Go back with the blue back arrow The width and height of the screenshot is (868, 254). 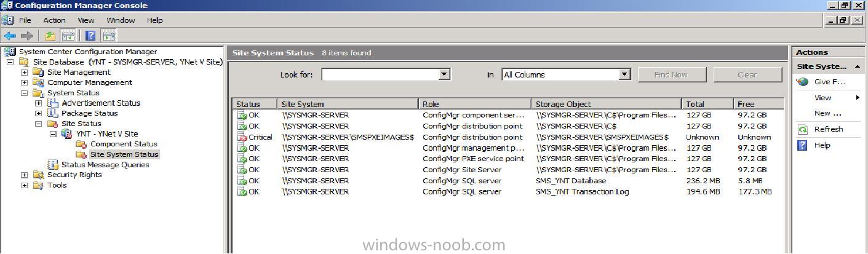[x=9, y=36]
